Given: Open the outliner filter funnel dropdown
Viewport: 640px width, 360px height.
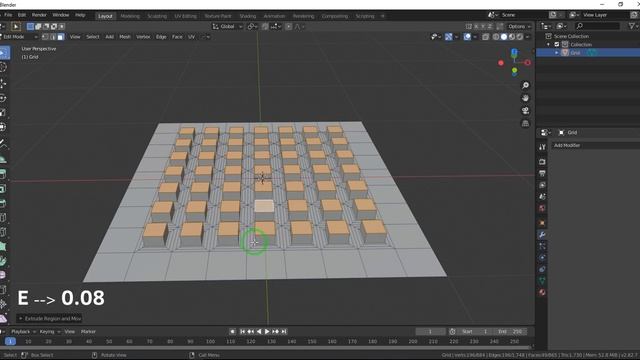Looking at the screenshot, I should pyautogui.click(x=633, y=26).
